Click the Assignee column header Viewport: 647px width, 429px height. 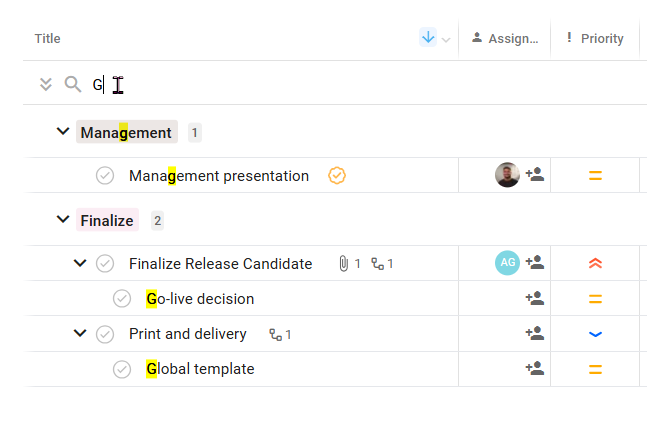click(x=505, y=39)
